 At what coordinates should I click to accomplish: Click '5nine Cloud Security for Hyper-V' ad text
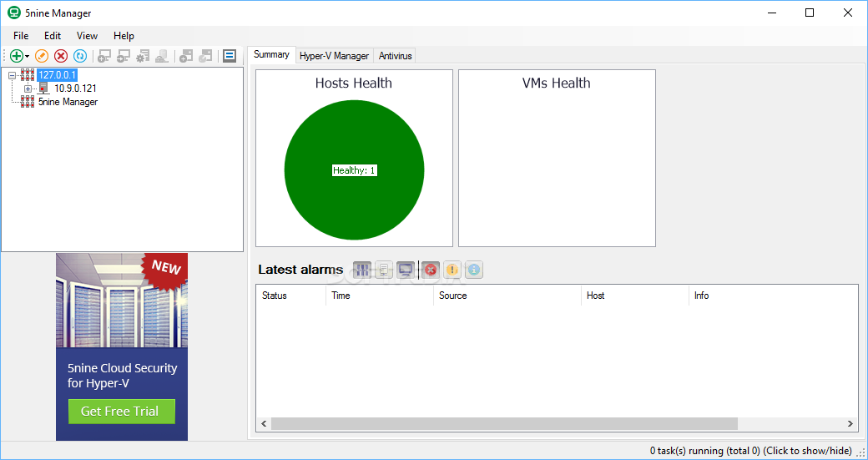(123, 376)
